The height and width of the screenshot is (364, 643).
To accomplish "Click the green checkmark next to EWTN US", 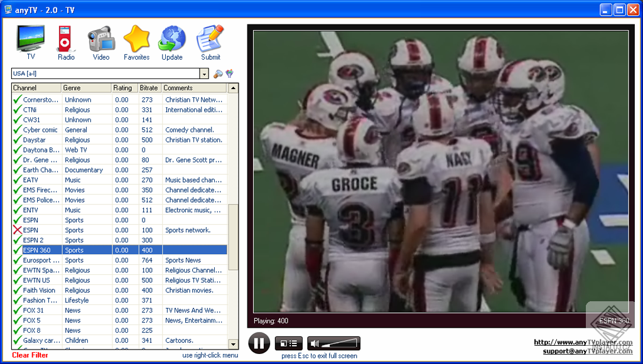I will (x=17, y=281).
